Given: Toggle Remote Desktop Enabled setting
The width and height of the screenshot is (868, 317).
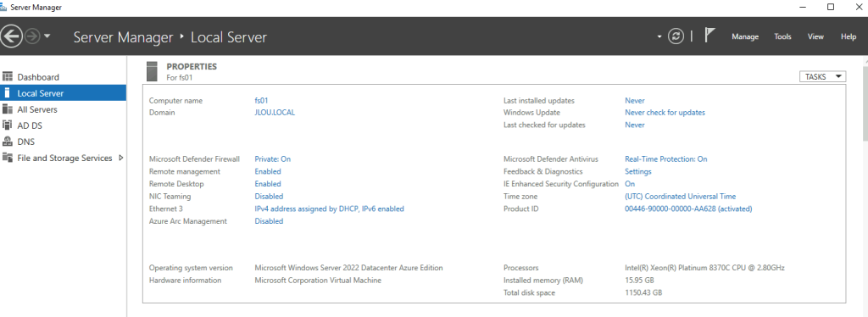Looking at the screenshot, I should pos(268,184).
